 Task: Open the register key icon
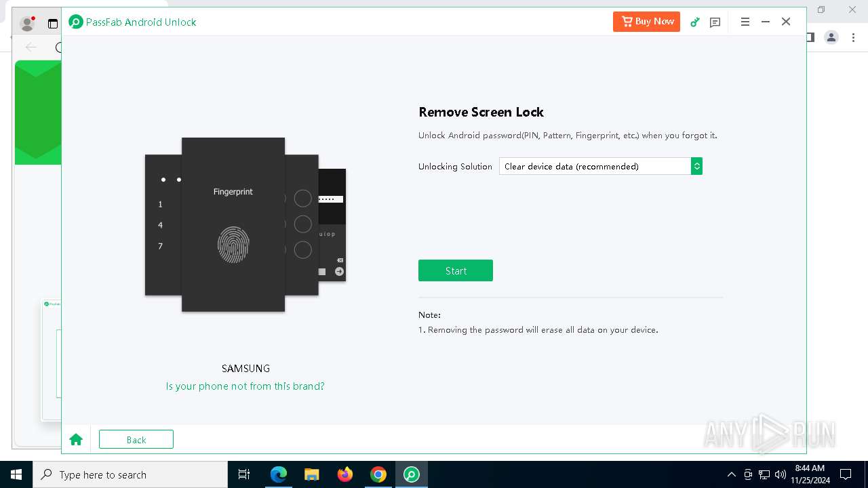coord(694,22)
